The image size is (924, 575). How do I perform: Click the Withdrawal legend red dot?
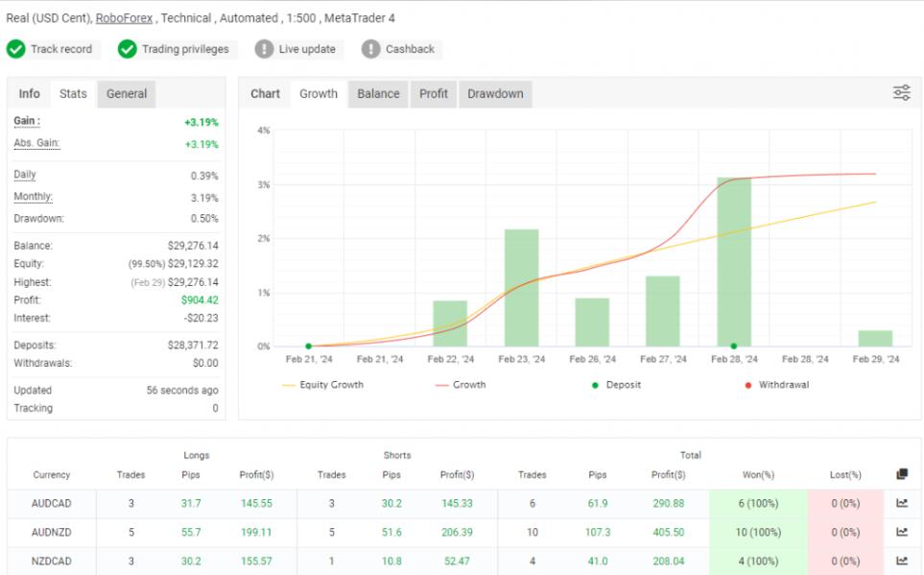click(x=748, y=385)
